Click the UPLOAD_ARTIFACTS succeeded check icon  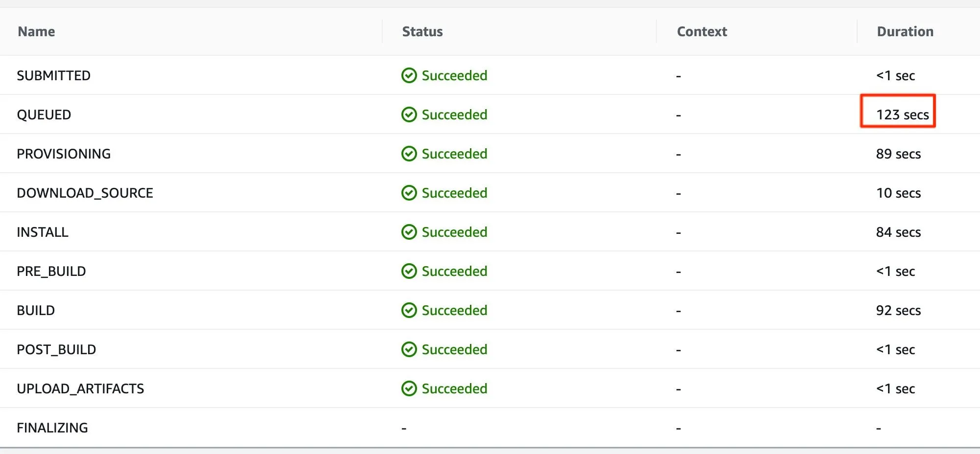[x=409, y=389]
